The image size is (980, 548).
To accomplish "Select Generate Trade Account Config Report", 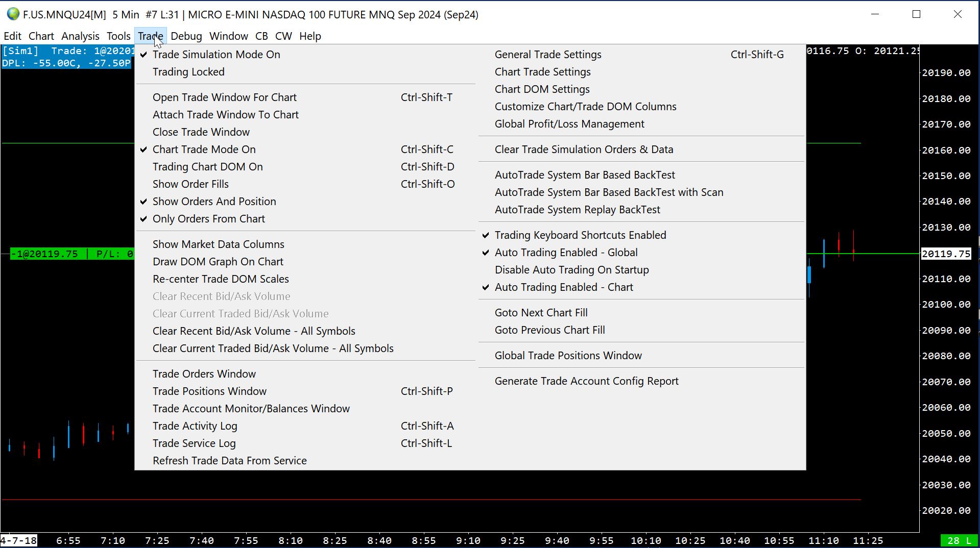I will pyautogui.click(x=586, y=381).
